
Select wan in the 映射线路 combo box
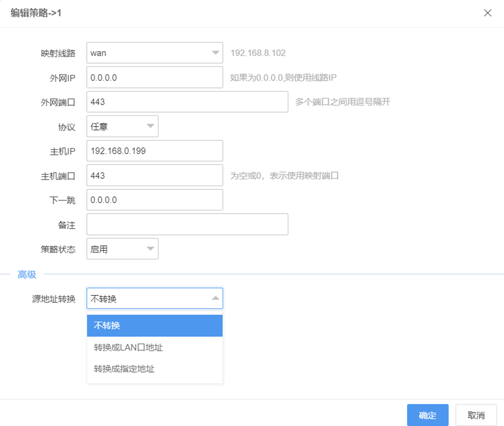(x=146, y=53)
